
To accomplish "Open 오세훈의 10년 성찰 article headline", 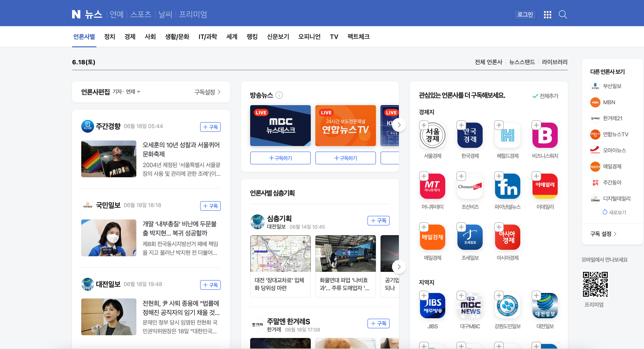I will 181,149.
